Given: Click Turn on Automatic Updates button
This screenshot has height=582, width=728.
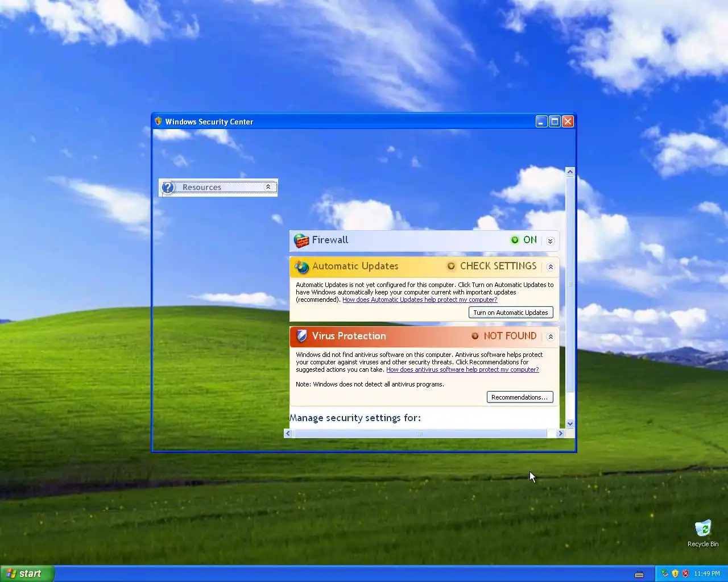Looking at the screenshot, I should 511,313.
